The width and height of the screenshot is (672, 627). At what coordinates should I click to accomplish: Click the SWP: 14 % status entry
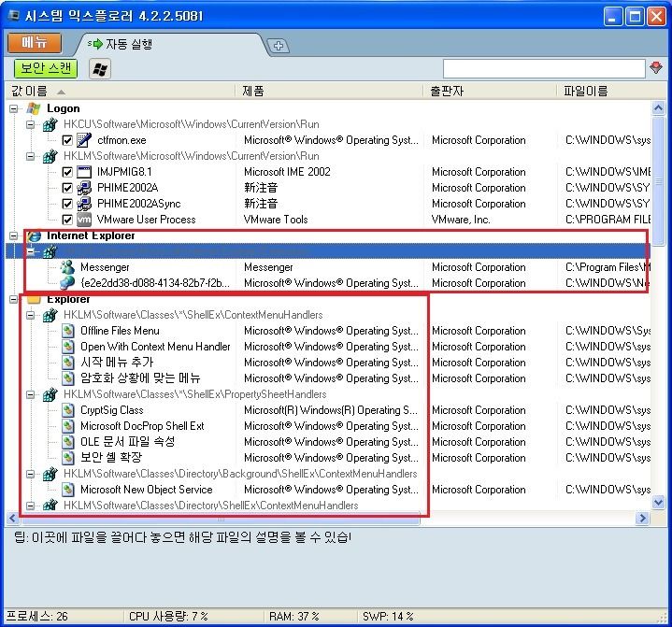click(x=388, y=617)
